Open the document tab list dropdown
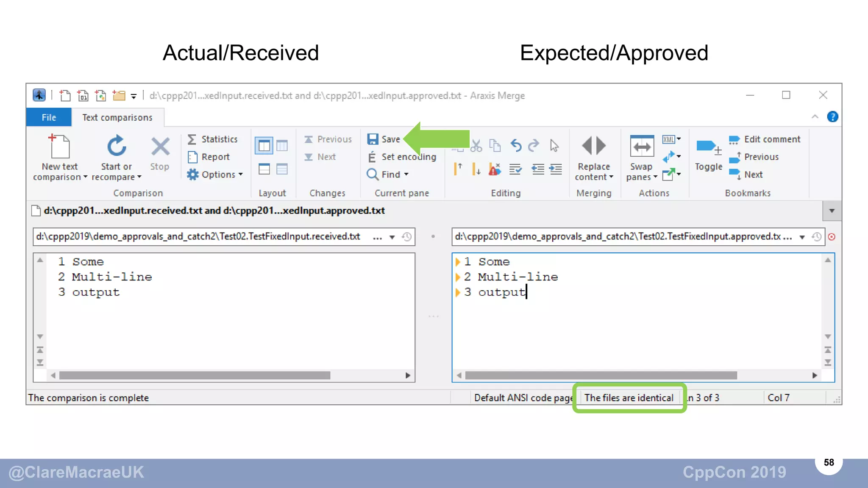The height and width of the screenshot is (488, 868). click(x=832, y=211)
